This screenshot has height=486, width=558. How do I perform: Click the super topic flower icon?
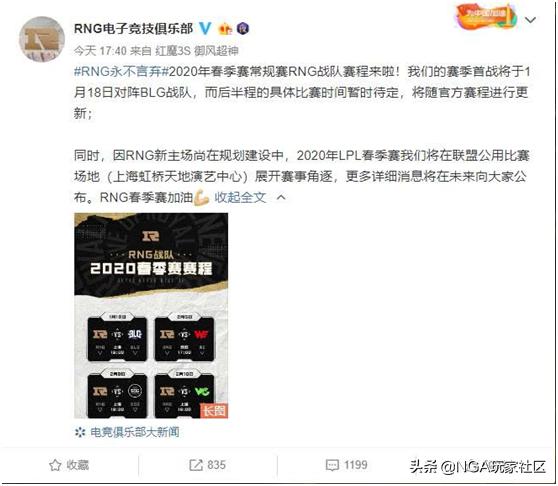[80, 432]
